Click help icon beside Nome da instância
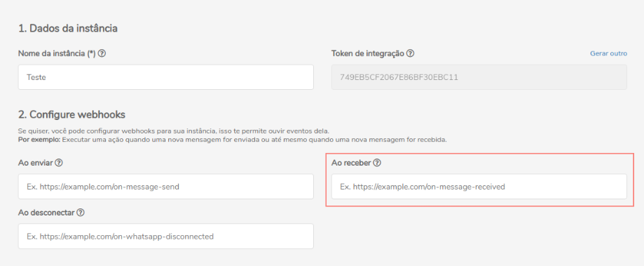Viewport: 644px width, 266px height. [x=102, y=53]
